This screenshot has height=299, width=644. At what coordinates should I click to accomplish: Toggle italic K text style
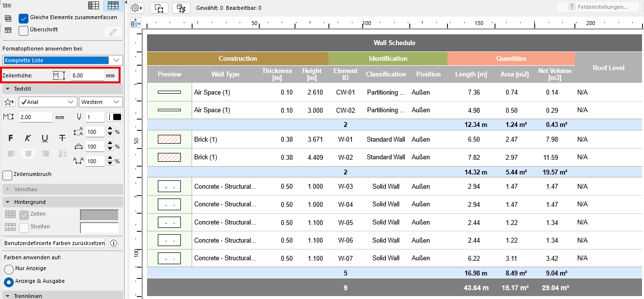[28, 139]
